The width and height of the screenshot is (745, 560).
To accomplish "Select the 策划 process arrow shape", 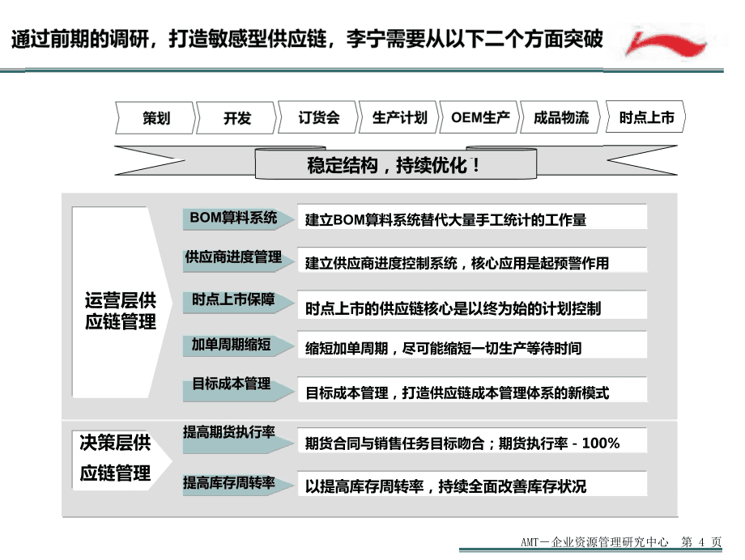I will tap(155, 117).
